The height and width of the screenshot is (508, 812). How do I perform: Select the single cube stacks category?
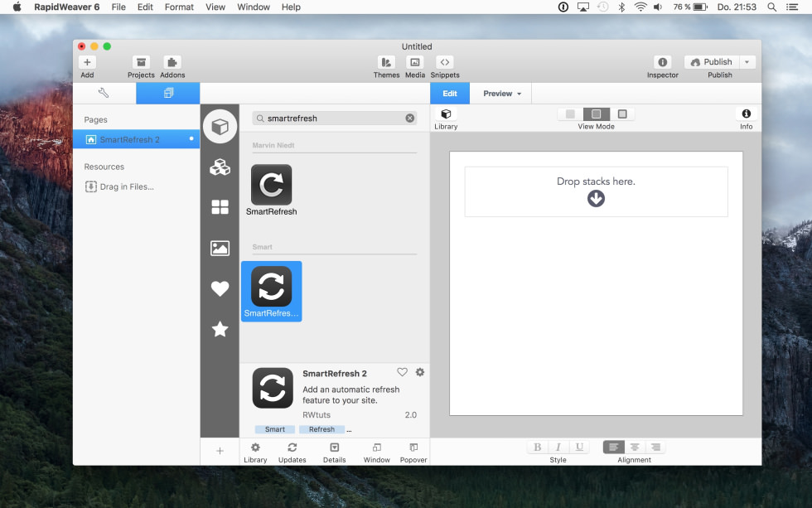220,126
